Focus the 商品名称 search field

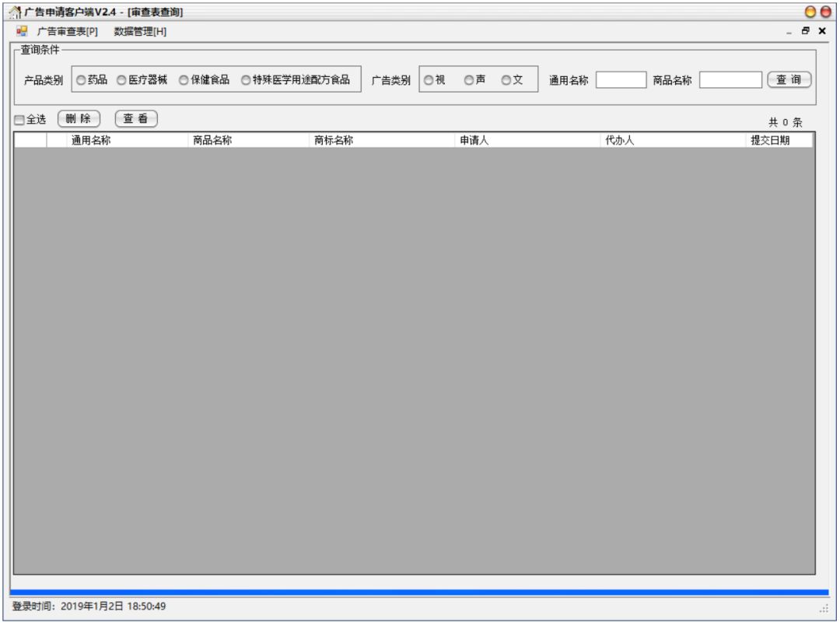(730, 80)
